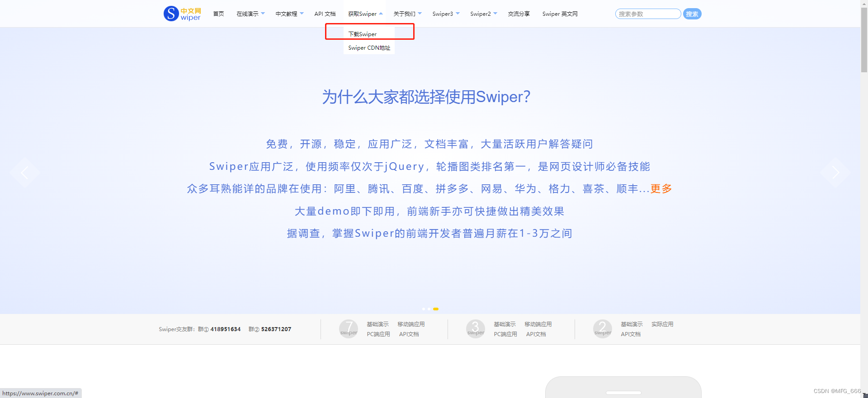Select the second carousel pagination dot
The image size is (868, 398).
(x=429, y=309)
